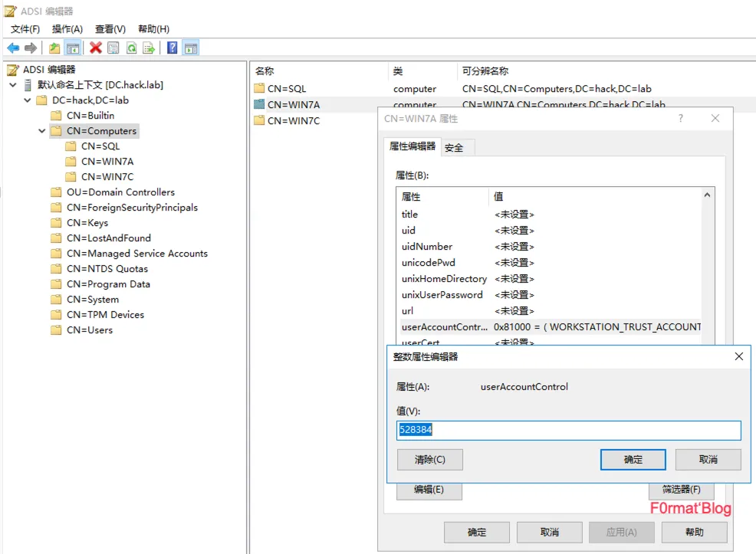Image resolution: width=756 pixels, height=554 pixels.
Task: Click the value field containing 528384
Action: tap(568, 431)
